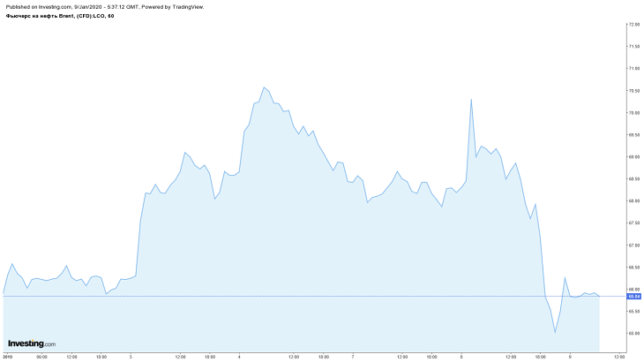Click the blue 65.84 current price label
The height and width of the screenshot is (362, 644).
[x=633, y=296]
